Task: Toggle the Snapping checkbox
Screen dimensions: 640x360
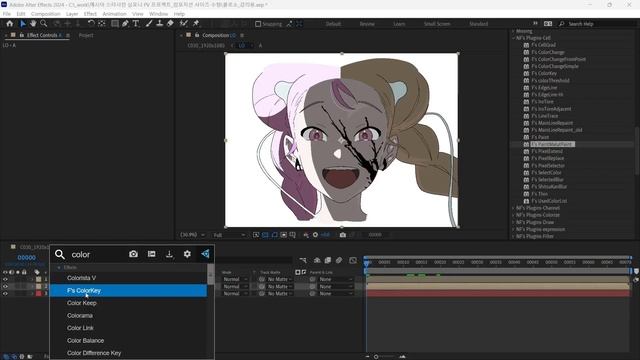Action: pyautogui.click(x=258, y=24)
